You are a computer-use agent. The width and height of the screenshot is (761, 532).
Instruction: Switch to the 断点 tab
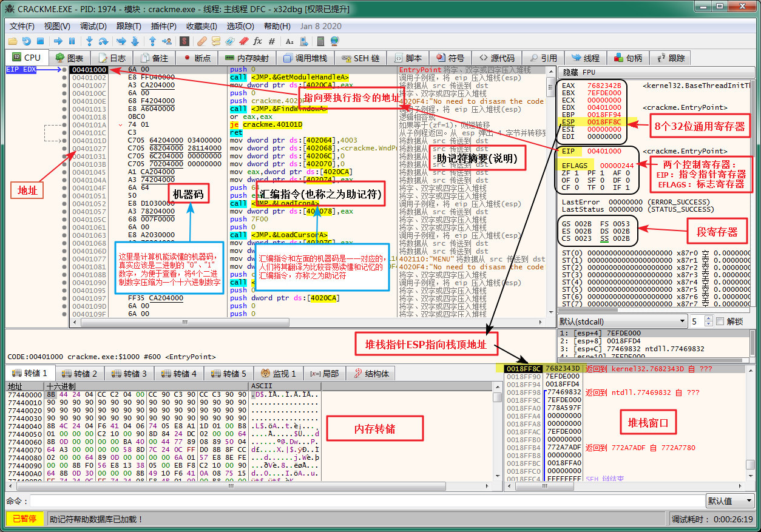[x=197, y=58]
